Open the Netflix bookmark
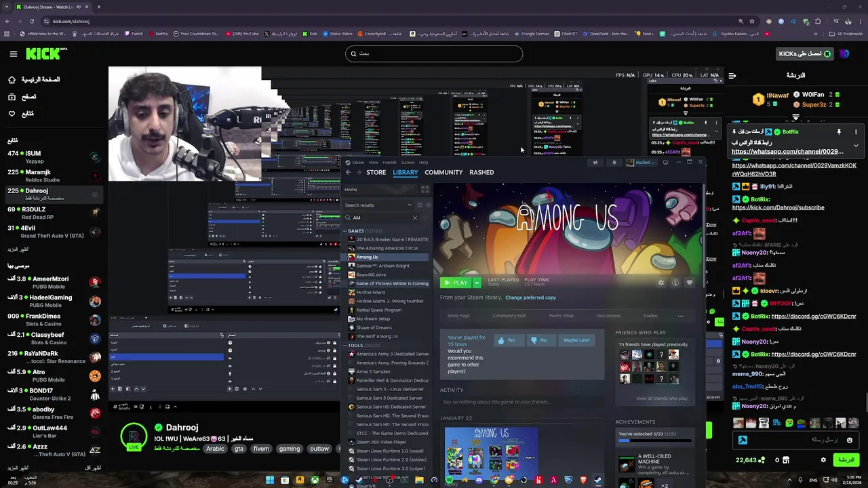The height and width of the screenshot is (488, 868). point(157,33)
